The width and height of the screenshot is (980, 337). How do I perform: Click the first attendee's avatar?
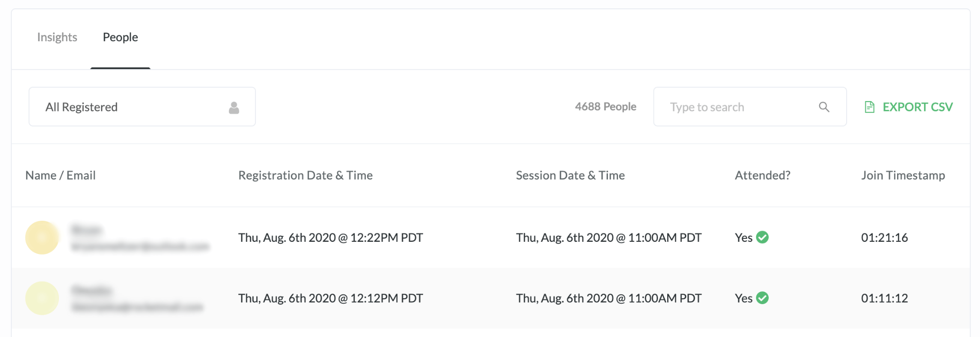point(42,237)
